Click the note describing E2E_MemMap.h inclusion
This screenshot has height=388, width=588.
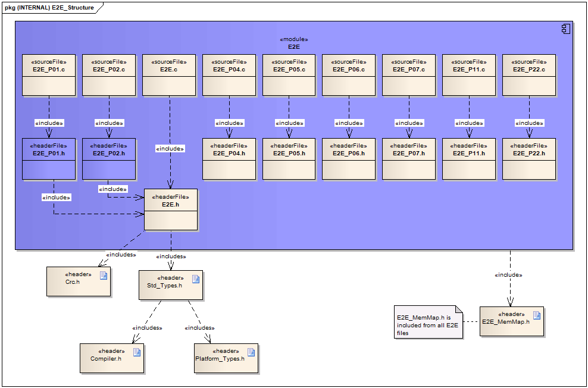(428, 321)
